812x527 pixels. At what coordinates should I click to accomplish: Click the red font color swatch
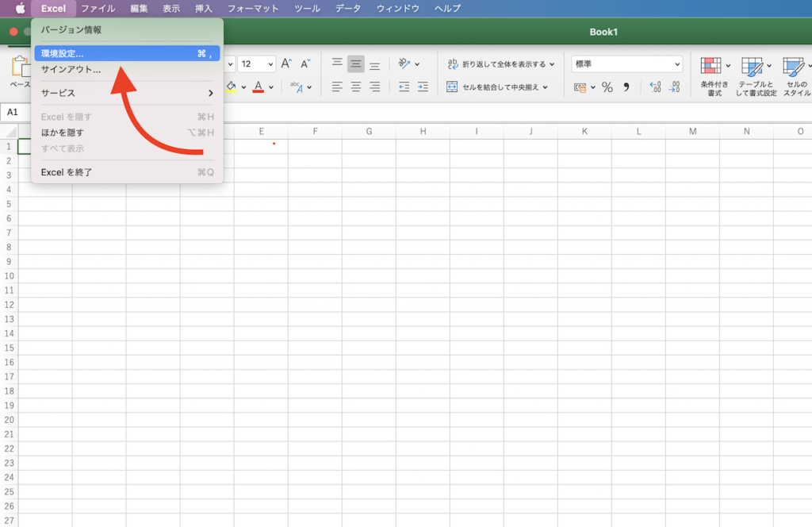pyautogui.click(x=258, y=87)
